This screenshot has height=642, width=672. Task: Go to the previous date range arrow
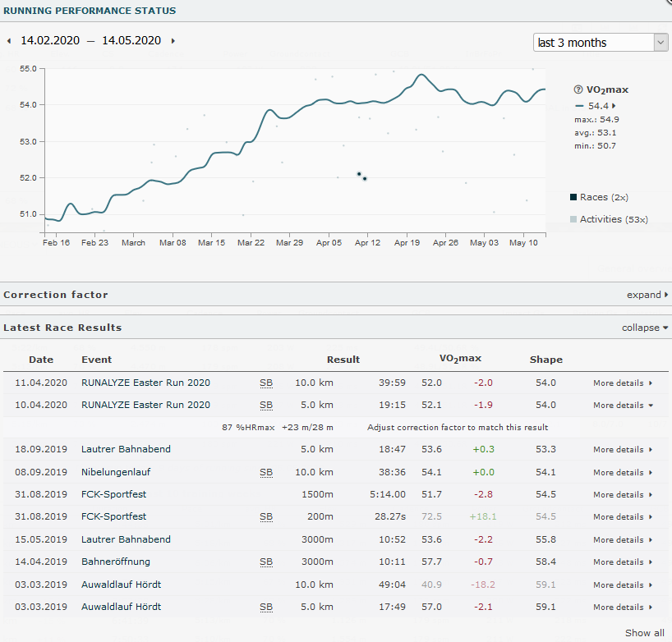tap(9, 41)
